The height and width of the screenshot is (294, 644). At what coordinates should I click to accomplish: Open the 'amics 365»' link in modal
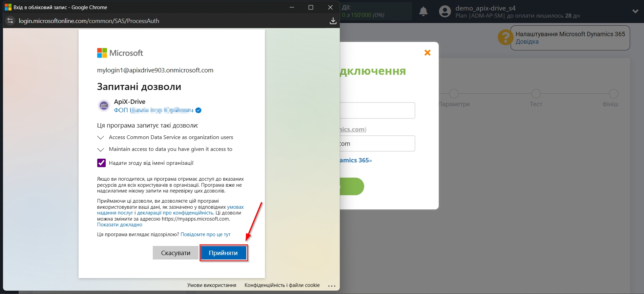tap(356, 160)
